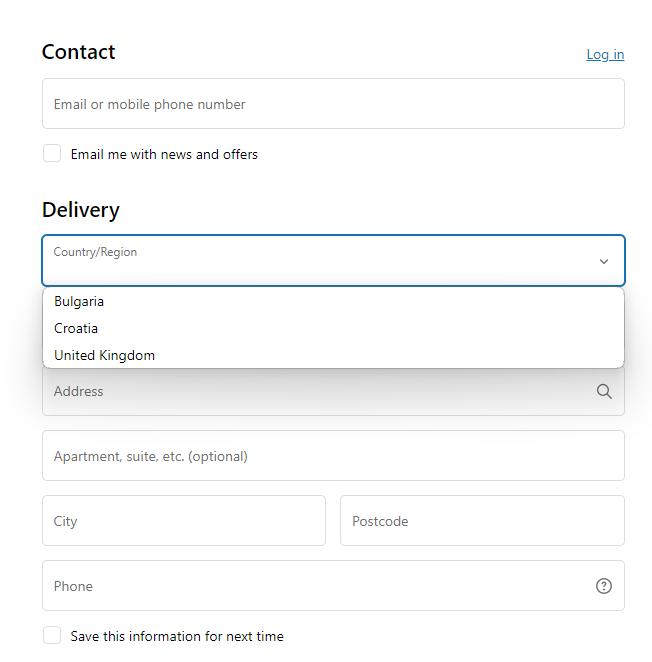The image size is (652, 662).
Task: Click the magnifier icon in Address field
Action: coord(604,392)
